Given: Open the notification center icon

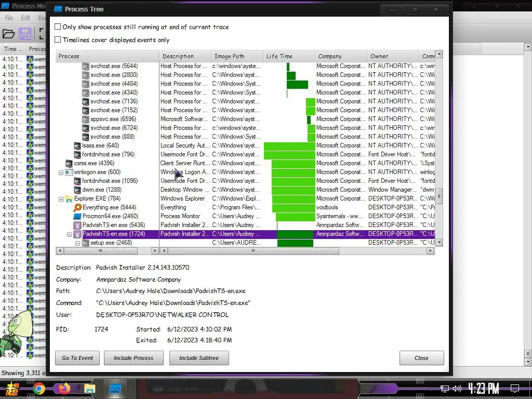Looking at the screenshot, I should [x=515, y=389].
